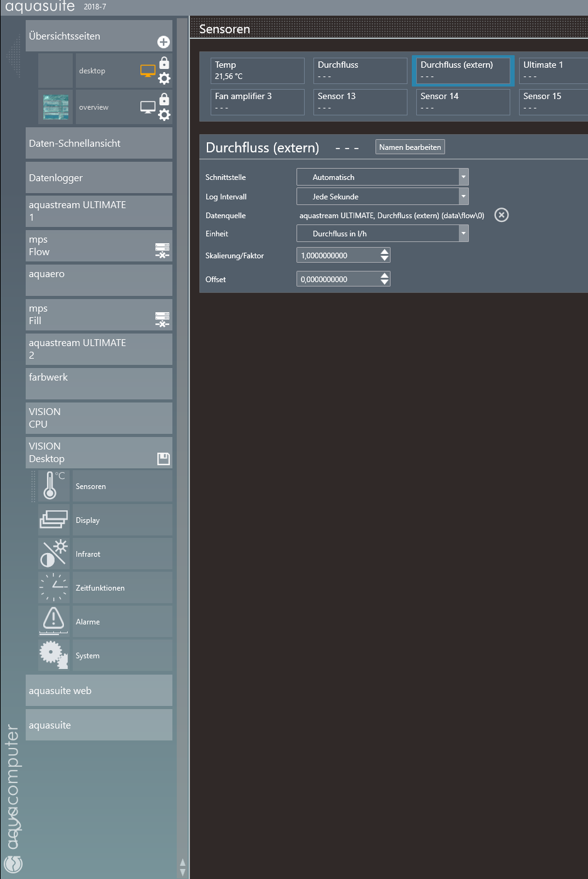Toggle the lock icon for overview page
This screenshot has height=879, width=588.
pyautogui.click(x=164, y=99)
